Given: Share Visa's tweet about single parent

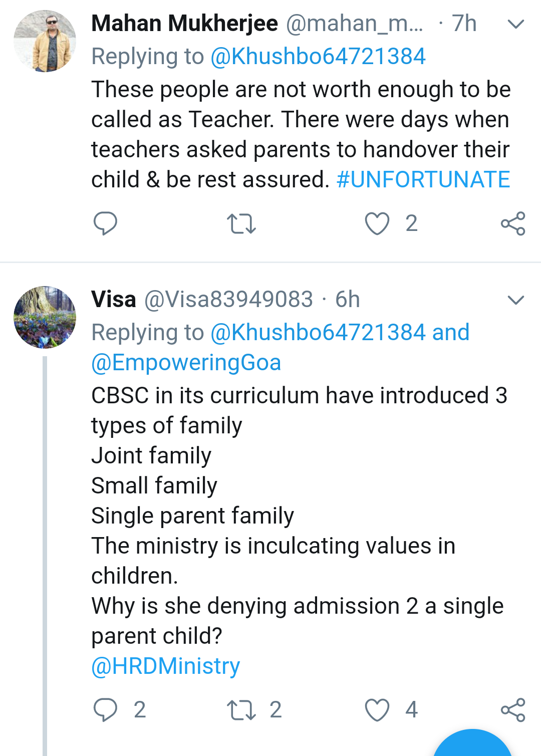Looking at the screenshot, I should pyautogui.click(x=513, y=710).
